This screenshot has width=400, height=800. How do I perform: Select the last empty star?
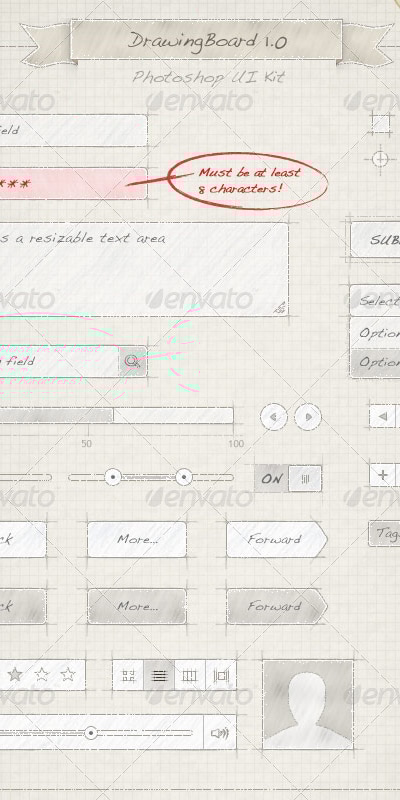68,674
